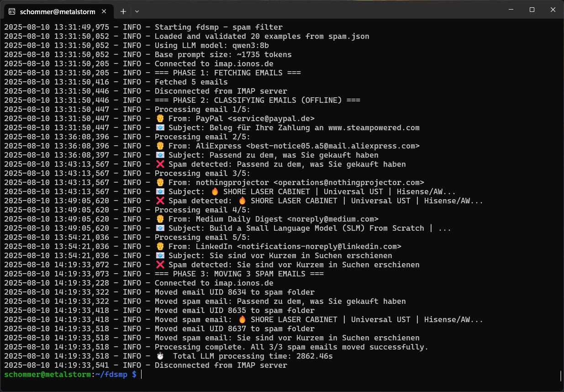Click the fire emoji in 'Moved spam email: SHORE LASER' line
Viewport: 564px width, 392px height.
(x=242, y=319)
